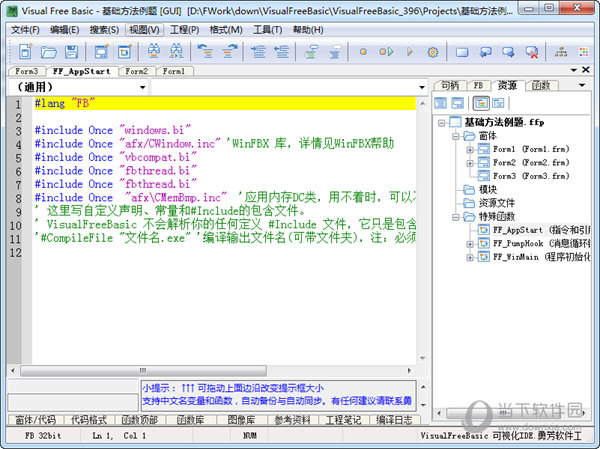Viewport: 600px width, 449px height.
Task: Open the 搜索(S) menu
Action: (x=104, y=30)
